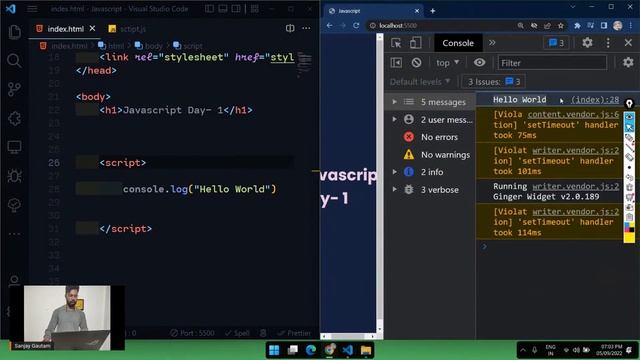
Task: Open the Extensions view in VS Code
Action: (x=15, y=118)
